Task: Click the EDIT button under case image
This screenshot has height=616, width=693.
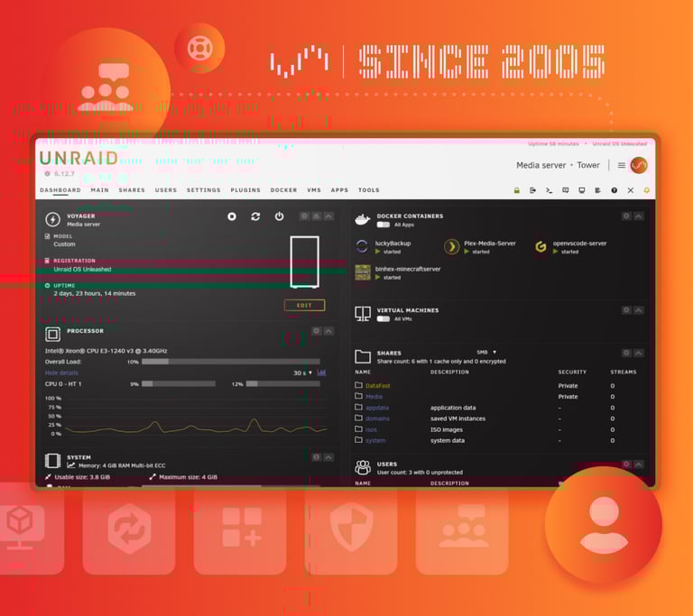Action: 304,306
